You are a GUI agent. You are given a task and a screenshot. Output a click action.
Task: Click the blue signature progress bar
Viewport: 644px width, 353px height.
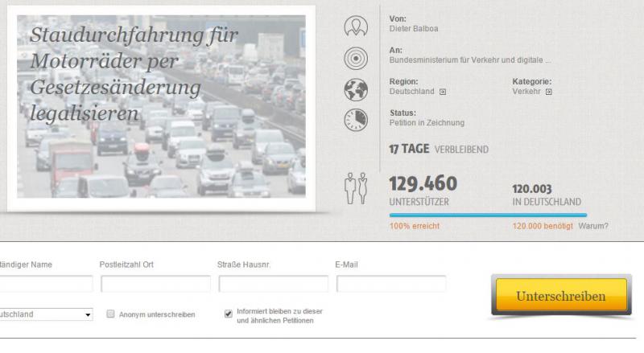click(x=488, y=215)
